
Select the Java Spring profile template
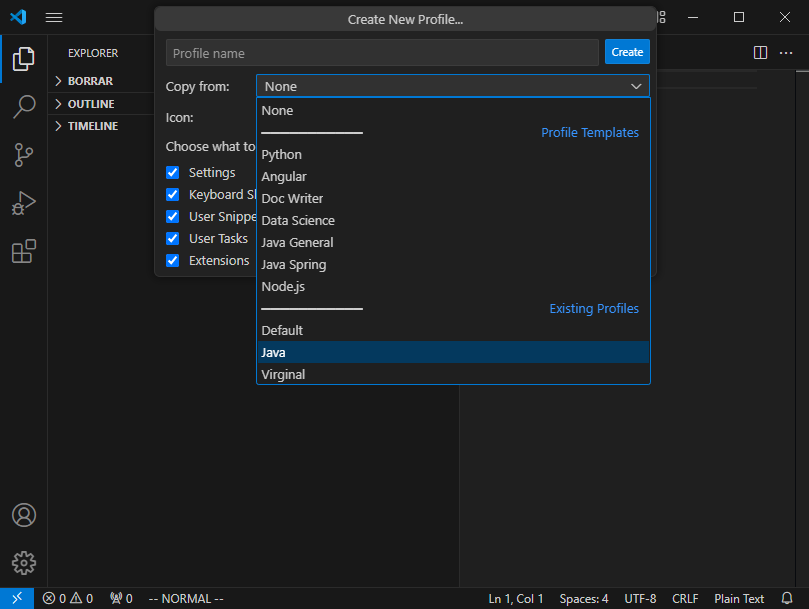(453, 264)
